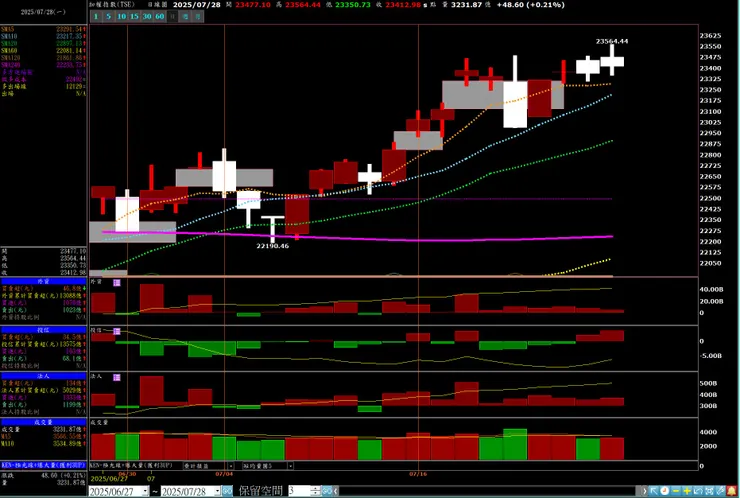Click the horizontal scrollbar track at bottom
The image size is (740, 498).
point(488,491)
